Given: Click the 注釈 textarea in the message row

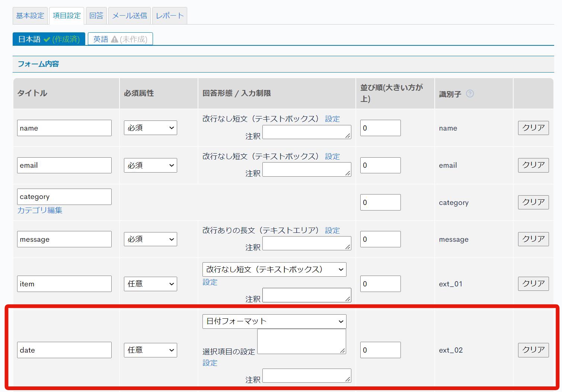Looking at the screenshot, I should click(x=307, y=243).
